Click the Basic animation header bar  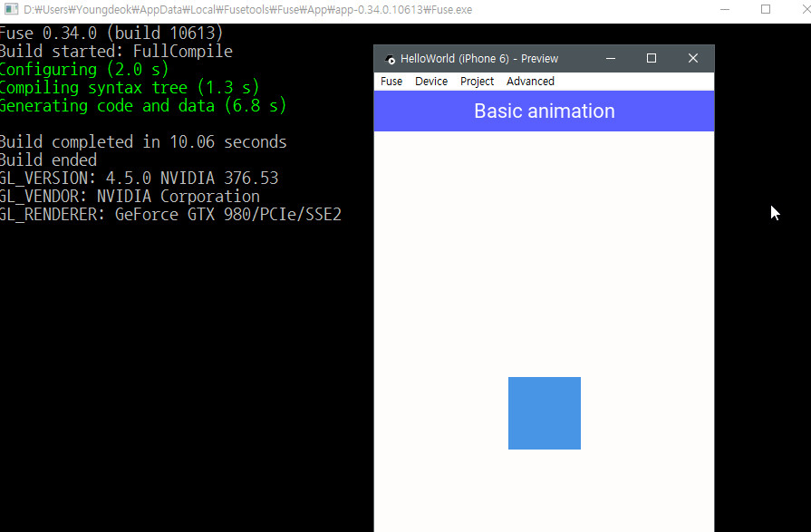click(x=544, y=111)
